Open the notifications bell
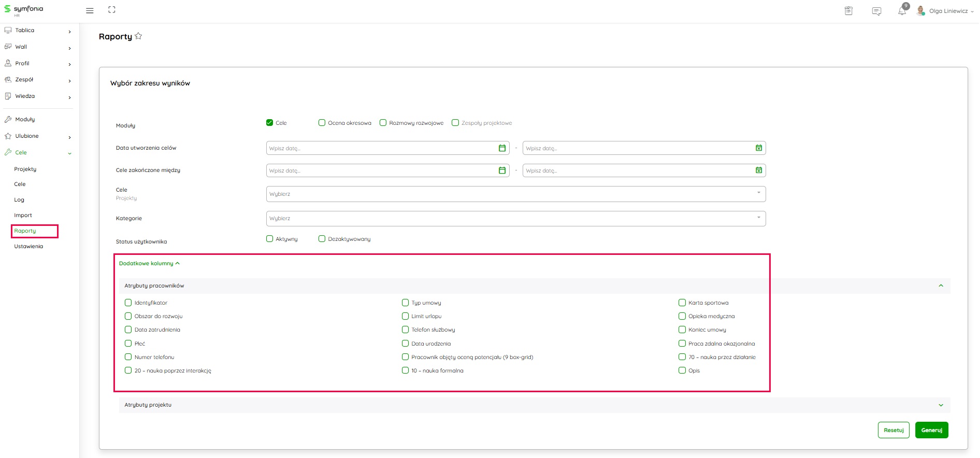This screenshot has height=458, width=980. coord(902,11)
